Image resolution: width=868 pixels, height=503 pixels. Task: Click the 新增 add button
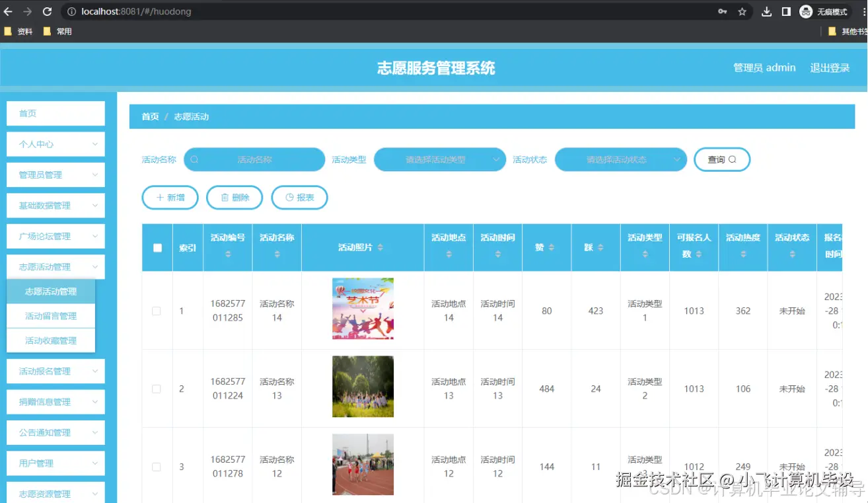coord(170,198)
